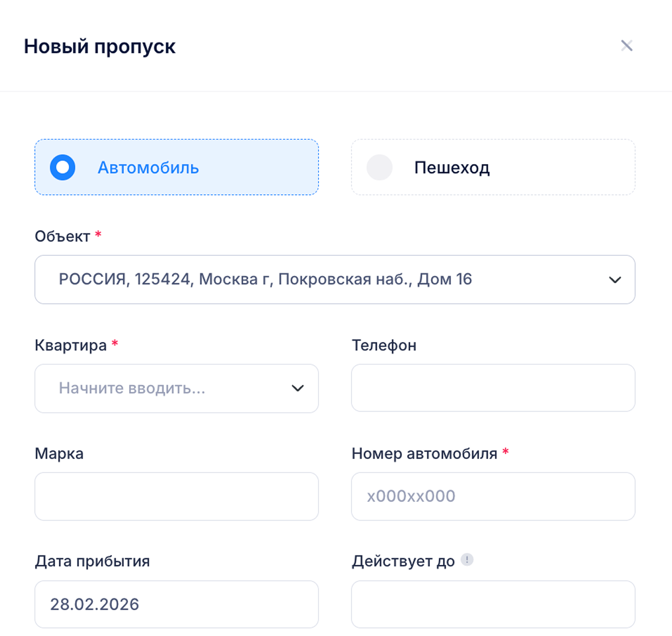This screenshot has height=636, width=672.
Task: Click the Объект field label
Action: (x=62, y=236)
